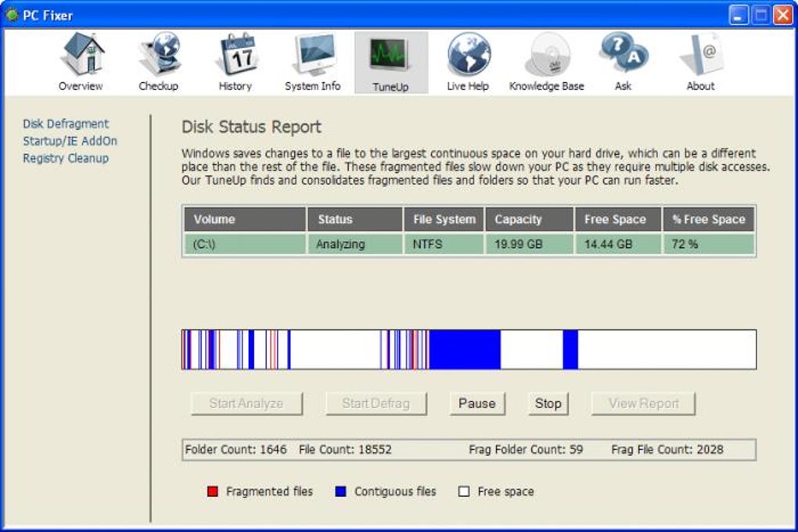Click the Free Space column header
798x532 pixels.
tap(618, 219)
